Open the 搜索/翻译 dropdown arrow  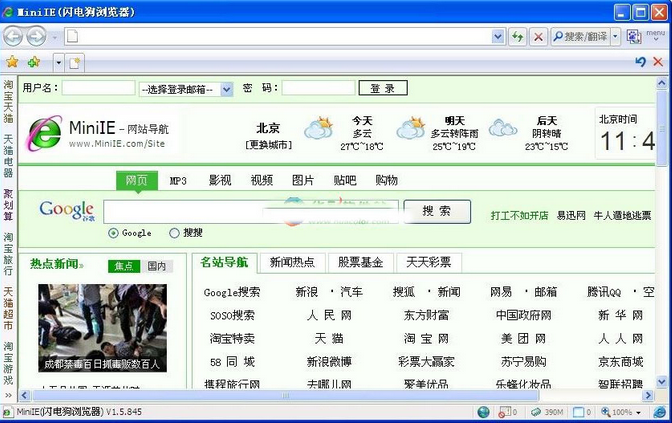(x=615, y=37)
